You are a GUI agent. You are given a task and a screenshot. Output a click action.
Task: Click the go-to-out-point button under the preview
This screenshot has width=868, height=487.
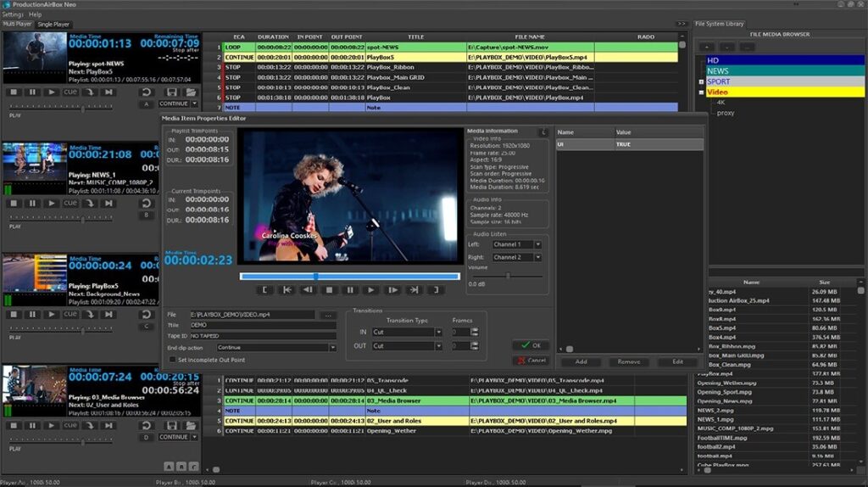point(413,290)
